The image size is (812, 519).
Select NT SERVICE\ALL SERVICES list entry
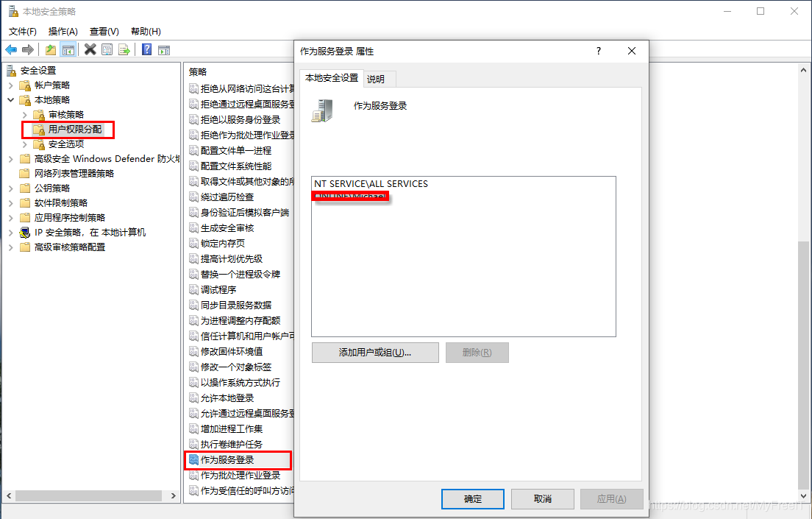(371, 184)
